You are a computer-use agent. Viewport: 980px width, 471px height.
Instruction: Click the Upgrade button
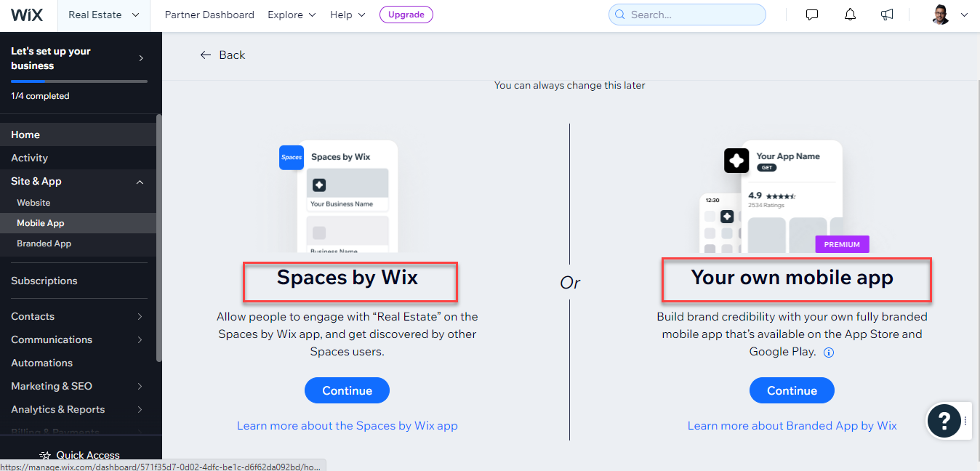(406, 15)
